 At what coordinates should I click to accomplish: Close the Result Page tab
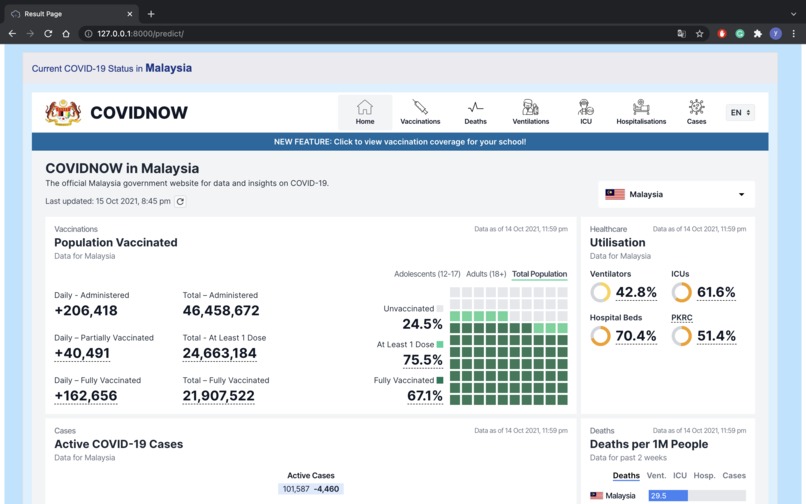(130, 14)
